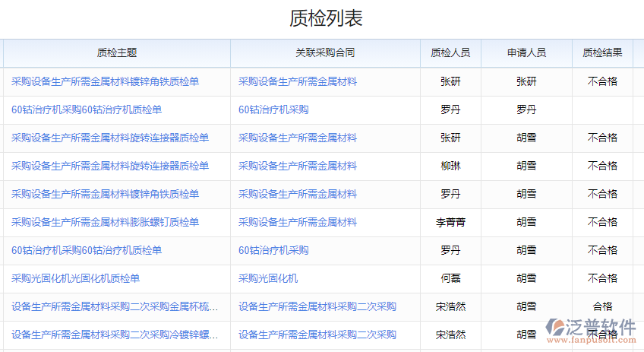Open the 二次采购金属杯梳 inspection link

click(x=115, y=306)
